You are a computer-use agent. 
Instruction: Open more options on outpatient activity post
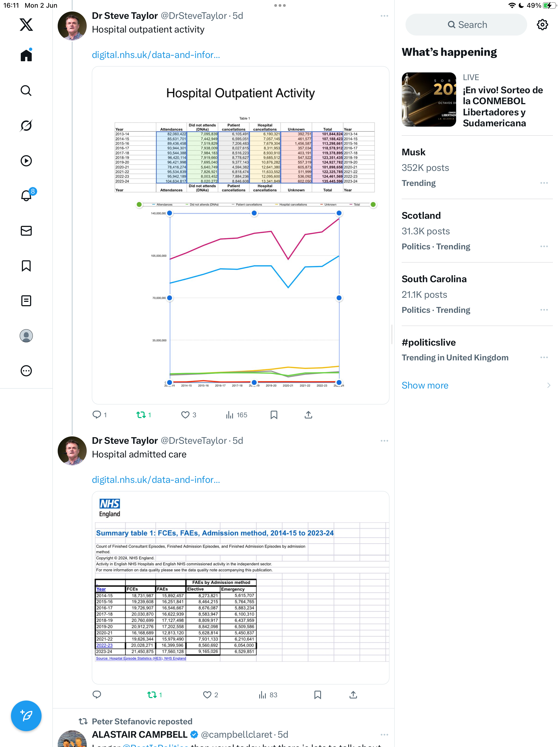384,16
